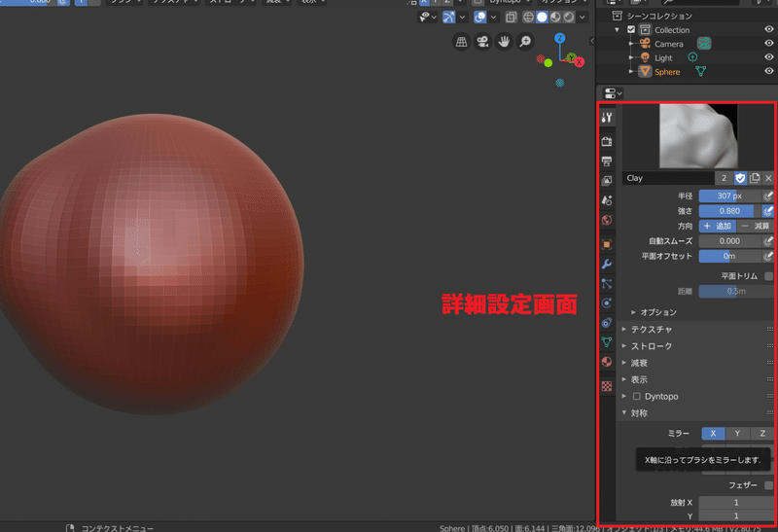Toggle radius pressure sensitivity pen button
Image resolution: width=778 pixels, height=532 pixels.
click(768, 196)
